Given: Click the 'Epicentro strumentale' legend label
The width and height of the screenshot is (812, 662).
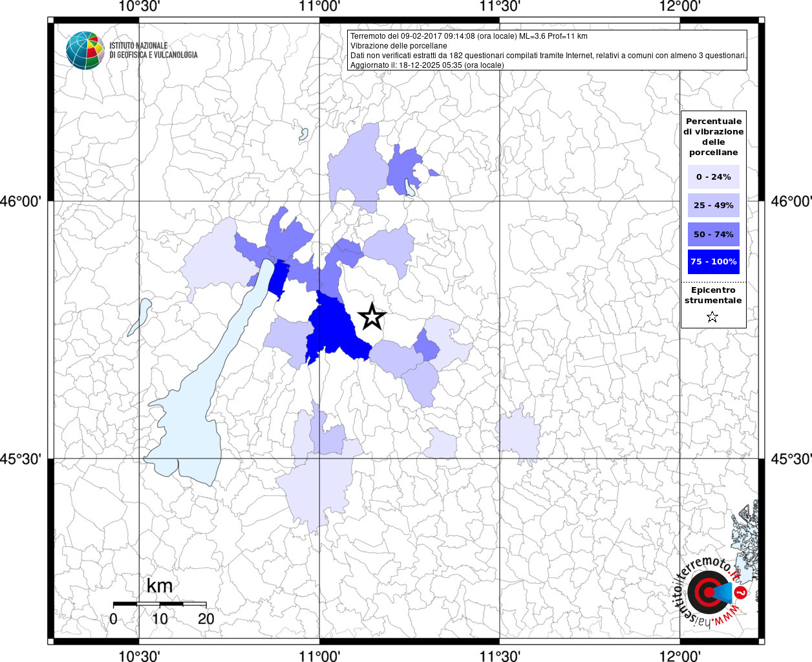Looking at the screenshot, I should (x=713, y=295).
